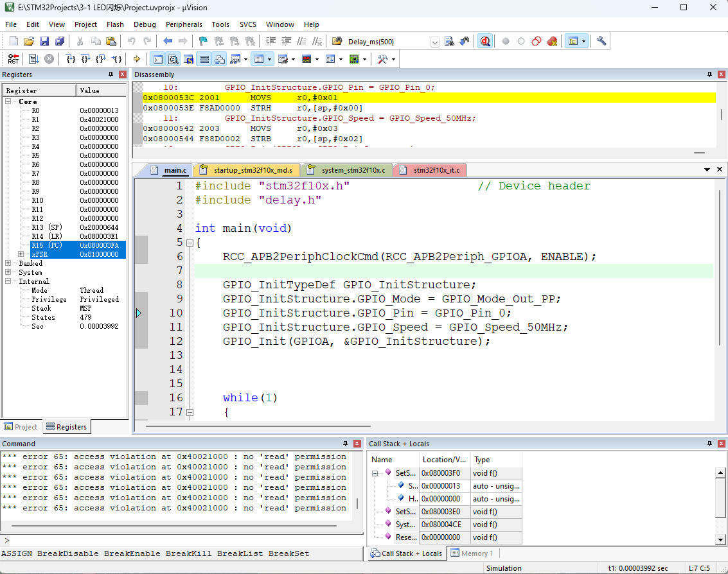Click the Save file icon
The height and width of the screenshot is (574, 728).
point(44,41)
